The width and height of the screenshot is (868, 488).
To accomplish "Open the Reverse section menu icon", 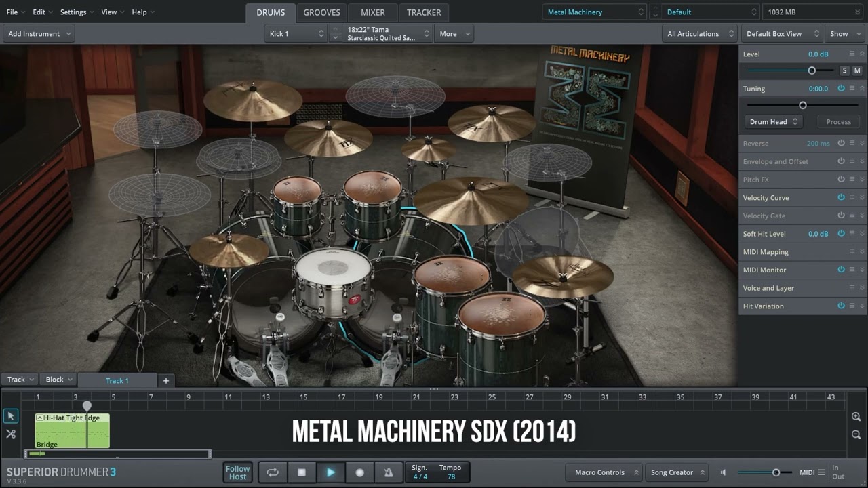I will [852, 143].
